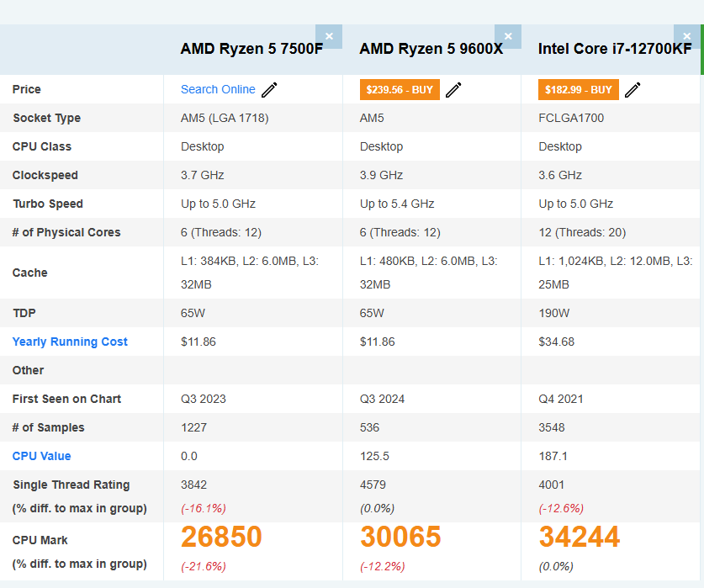Open the Yearly Running Cost link
The width and height of the screenshot is (704, 588).
pos(70,342)
